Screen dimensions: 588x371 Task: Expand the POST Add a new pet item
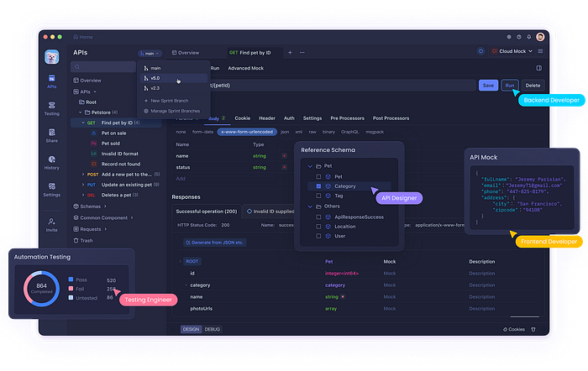click(83, 175)
